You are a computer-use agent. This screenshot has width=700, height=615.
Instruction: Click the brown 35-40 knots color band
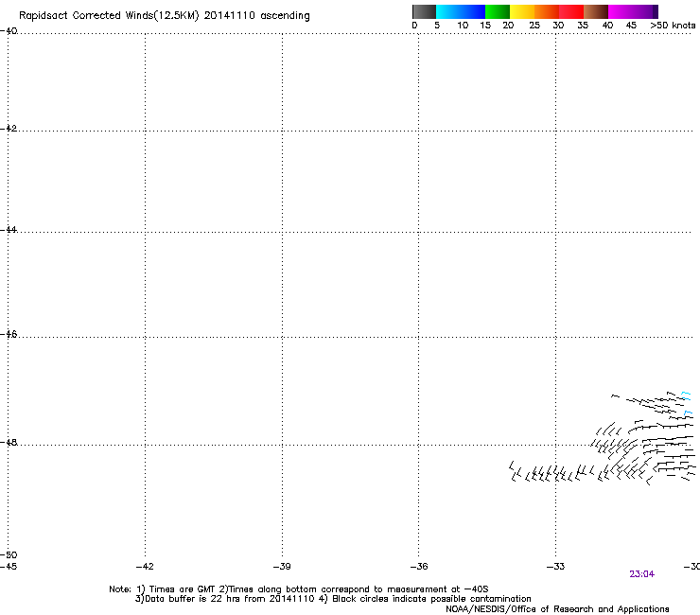coord(596,11)
